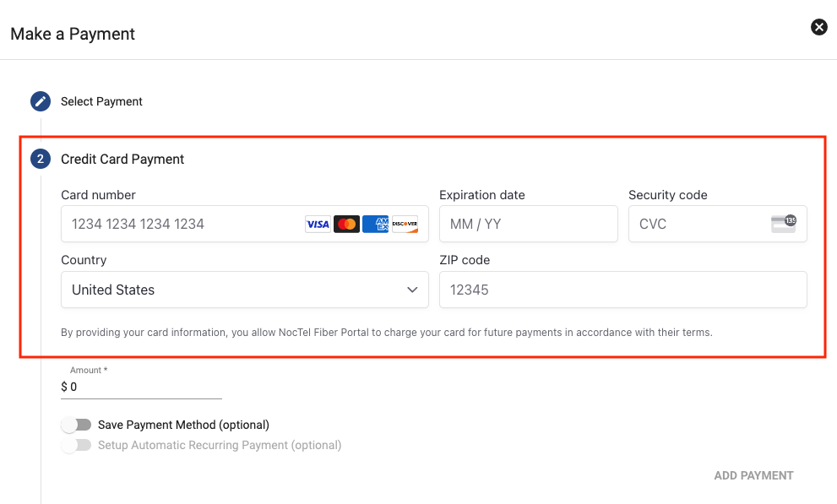The width and height of the screenshot is (837, 504).
Task: Click the Expiration date MM / YY field
Action: click(528, 224)
